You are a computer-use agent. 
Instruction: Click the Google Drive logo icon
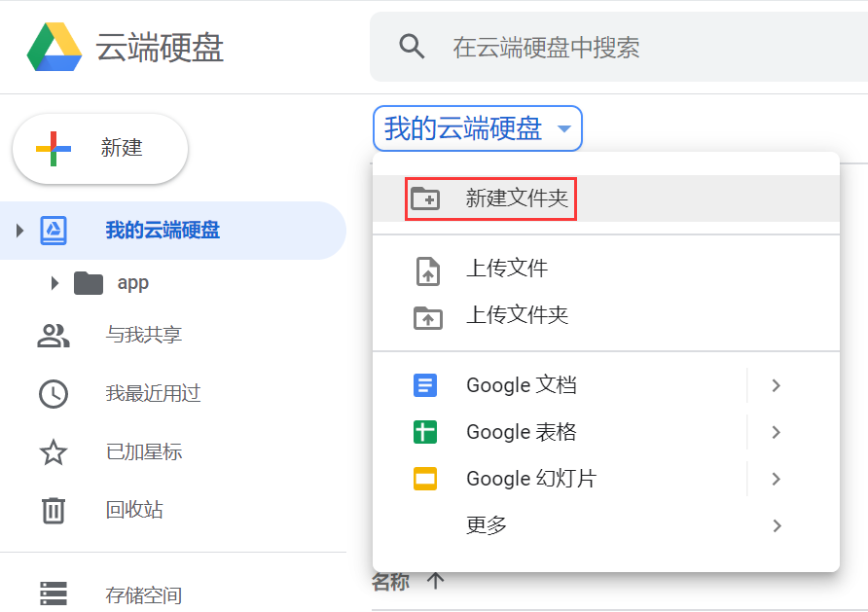click(54, 47)
